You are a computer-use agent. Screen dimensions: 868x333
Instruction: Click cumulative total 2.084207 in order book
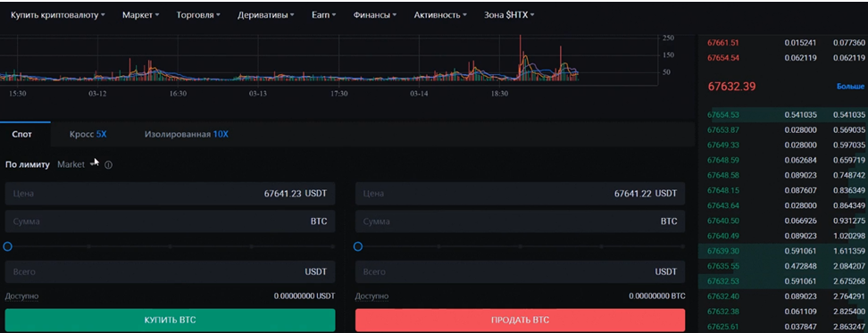coord(848,266)
